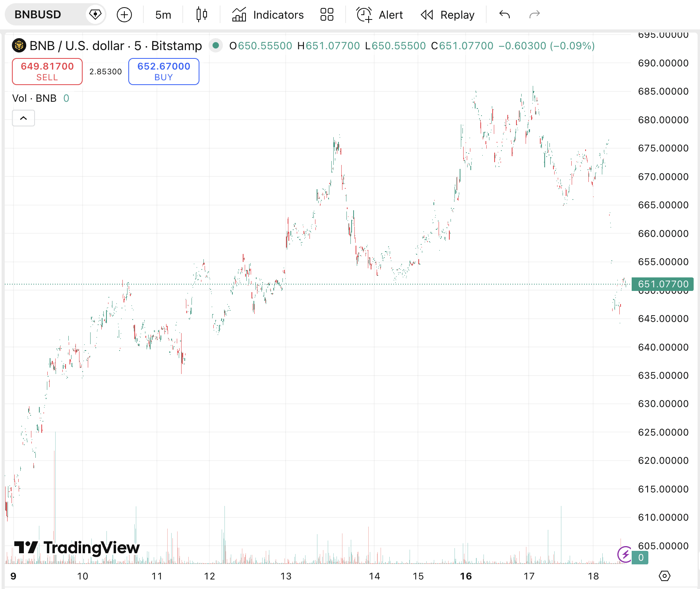Create a new Alert
Viewport: 700px width, 589px height.
(379, 15)
